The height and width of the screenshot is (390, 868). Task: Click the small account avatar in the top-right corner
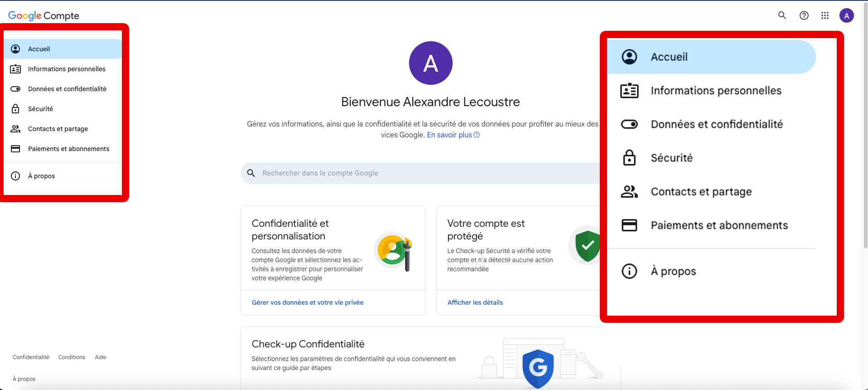[846, 15]
